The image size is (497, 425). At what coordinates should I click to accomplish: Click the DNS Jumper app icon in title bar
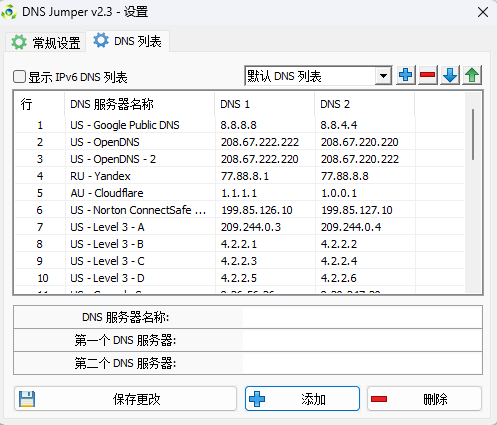(9, 12)
